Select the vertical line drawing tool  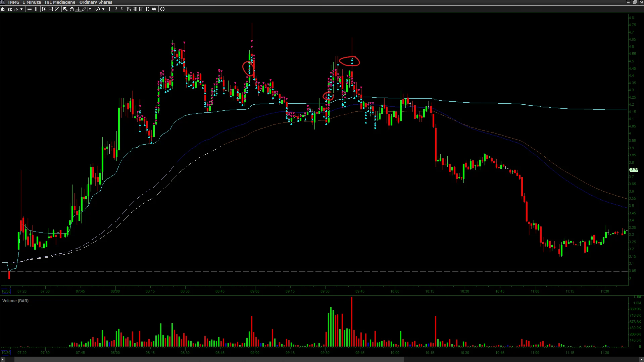pyautogui.click(x=36, y=9)
